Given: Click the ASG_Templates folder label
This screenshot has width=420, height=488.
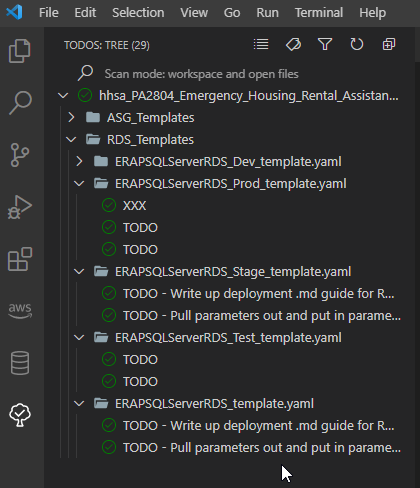Looking at the screenshot, I should [x=151, y=118].
